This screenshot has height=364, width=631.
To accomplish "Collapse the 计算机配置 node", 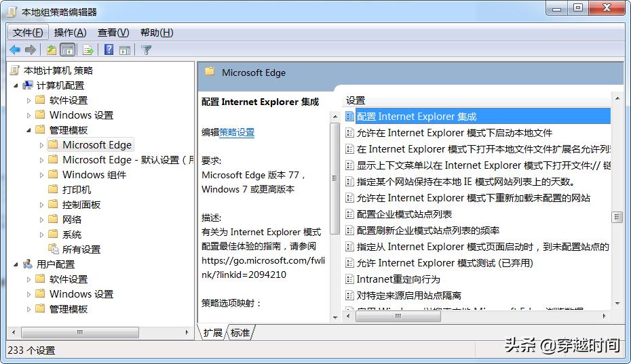I will coord(16,85).
